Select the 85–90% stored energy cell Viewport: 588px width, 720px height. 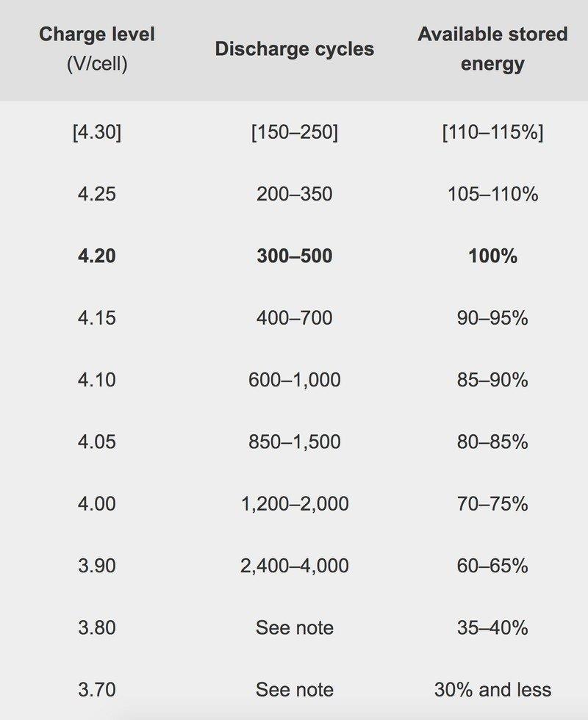[492, 380]
